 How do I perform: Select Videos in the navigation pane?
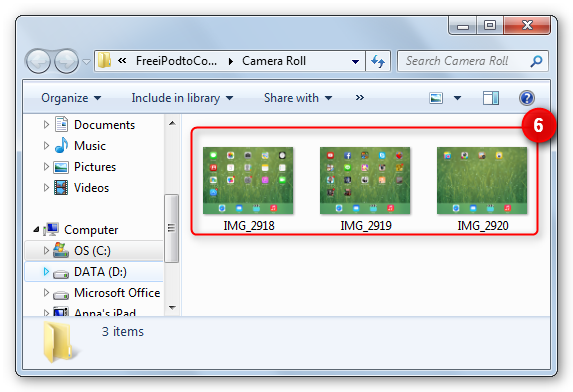(91, 188)
